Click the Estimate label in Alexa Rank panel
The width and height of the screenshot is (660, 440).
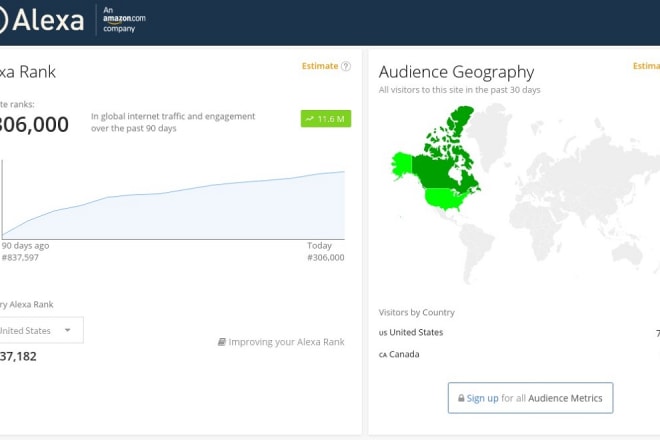[320, 66]
